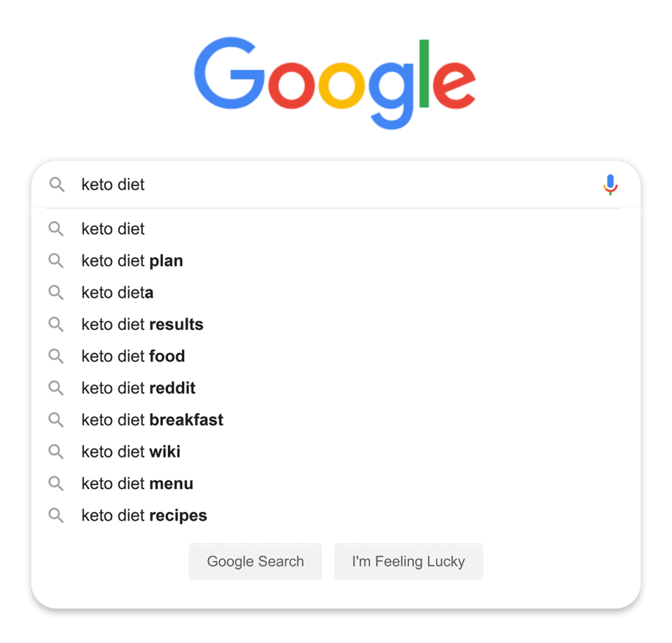Image resolution: width=672 pixels, height=643 pixels.
Task: Select the "keto diet plan" suggestion
Action: click(x=132, y=261)
